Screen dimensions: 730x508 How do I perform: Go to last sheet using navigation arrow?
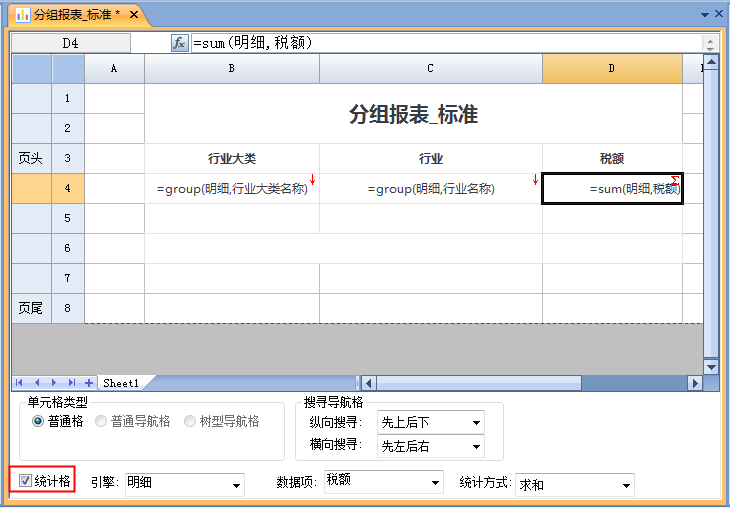click(72, 383)
